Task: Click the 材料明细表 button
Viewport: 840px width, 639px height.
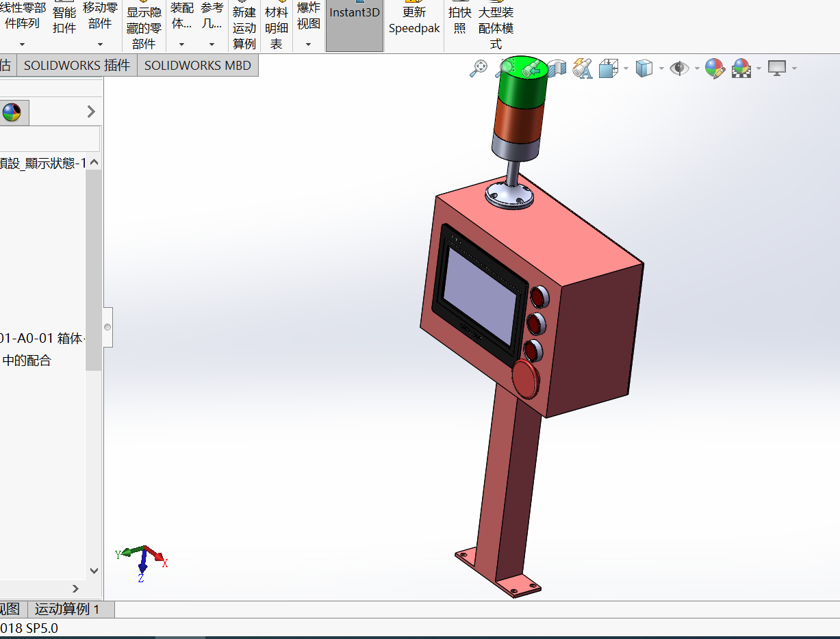Action: (x=277, y=27)
